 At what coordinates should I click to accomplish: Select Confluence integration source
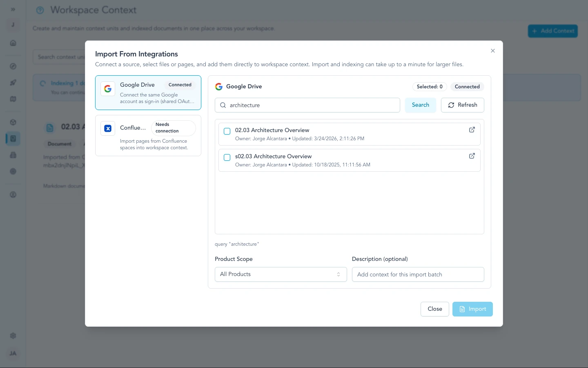pyautogui.click(x=148, y=136)
